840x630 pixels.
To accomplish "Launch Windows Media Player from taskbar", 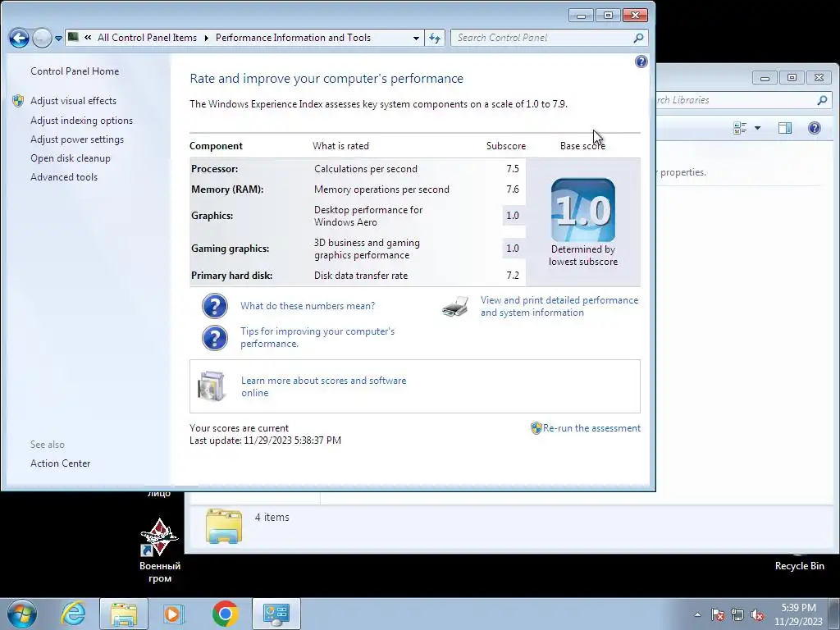I will [174, 614].
